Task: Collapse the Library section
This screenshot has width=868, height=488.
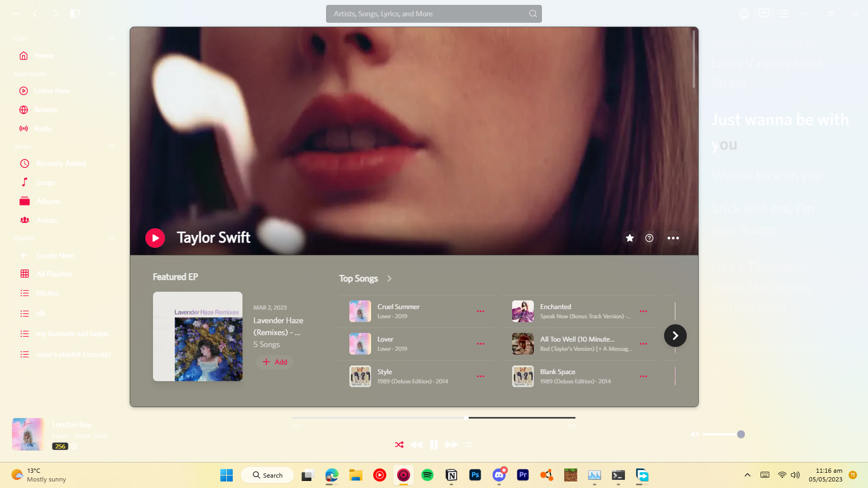Action: (112, 146)
